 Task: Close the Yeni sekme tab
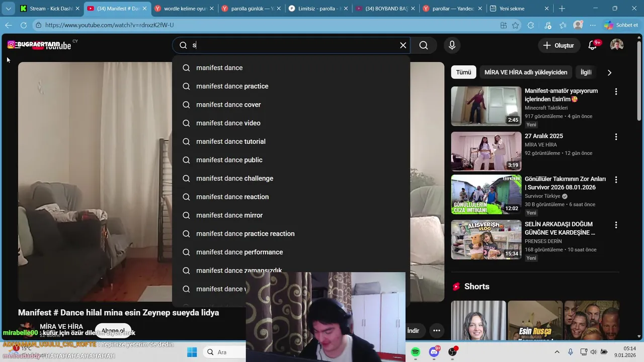pyautogui.click(x=547, y=9)
